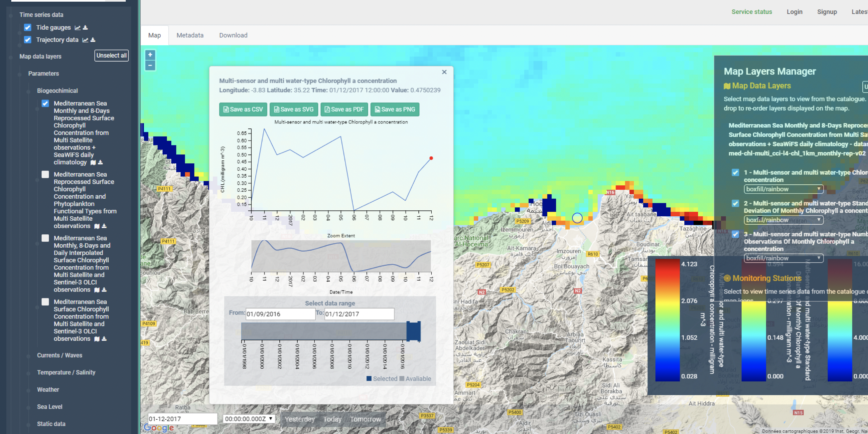Open the first boxfill/rainbow style dropdown
868x434 pixels.
pos(783,189)
